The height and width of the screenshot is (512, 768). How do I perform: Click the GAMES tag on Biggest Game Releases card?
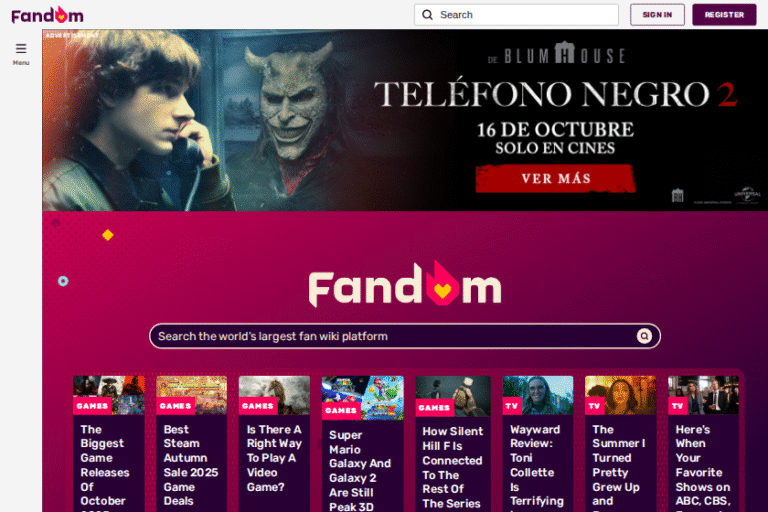[x=92, y=406]
